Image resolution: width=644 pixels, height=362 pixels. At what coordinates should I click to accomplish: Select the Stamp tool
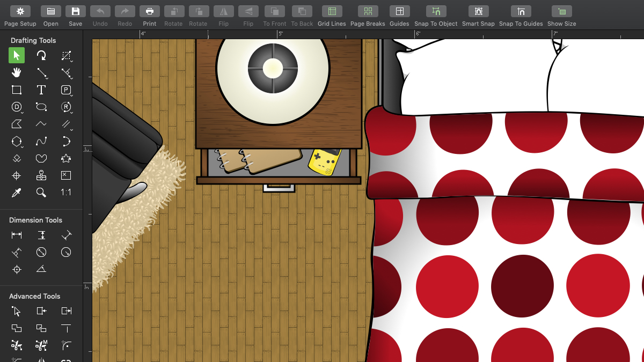[x=41, y=175]
